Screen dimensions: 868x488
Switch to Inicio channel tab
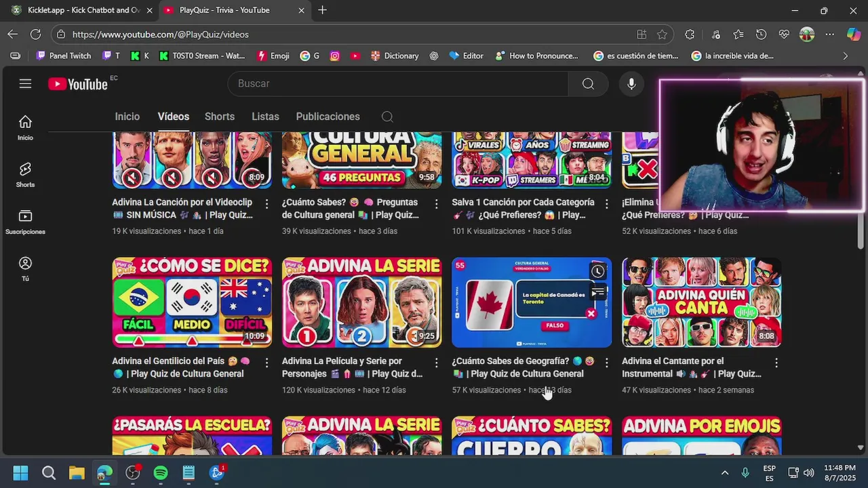[x=127, y=117]
